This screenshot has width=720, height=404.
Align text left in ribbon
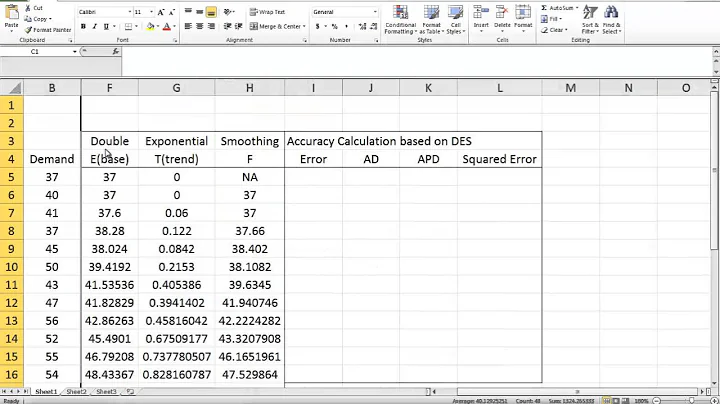tap(188, 27)
